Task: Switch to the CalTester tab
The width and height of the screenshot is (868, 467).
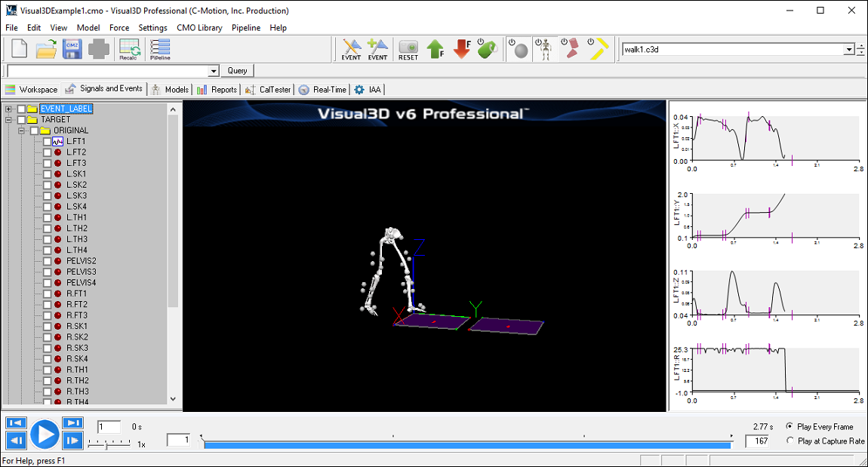Action: click(x=268, y=90)
